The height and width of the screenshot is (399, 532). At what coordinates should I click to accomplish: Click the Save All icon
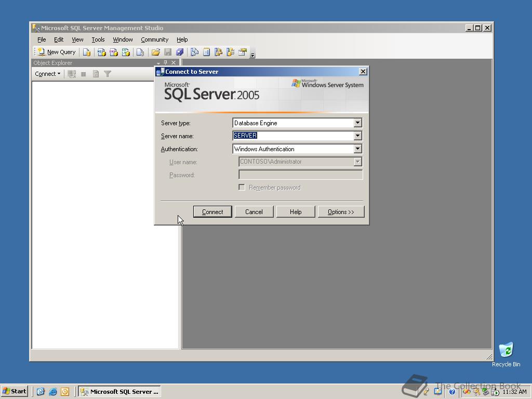[x=179, y=52]
